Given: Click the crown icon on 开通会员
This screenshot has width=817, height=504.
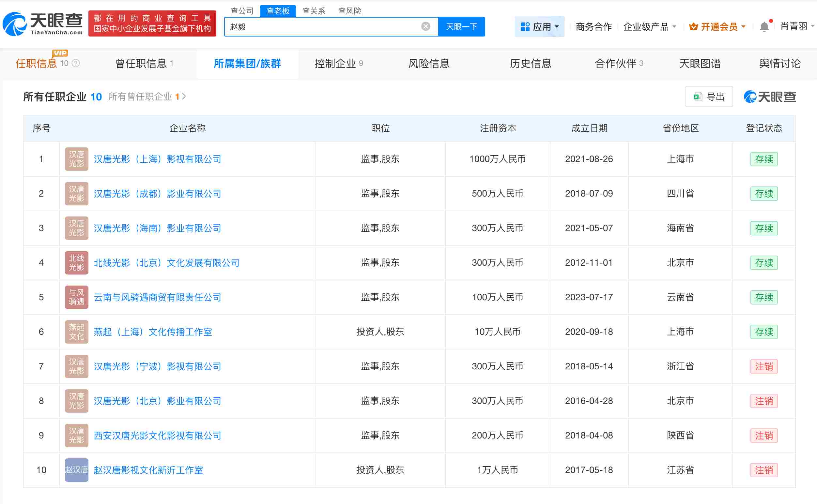Looking at the screenshot, I should 694,27.
